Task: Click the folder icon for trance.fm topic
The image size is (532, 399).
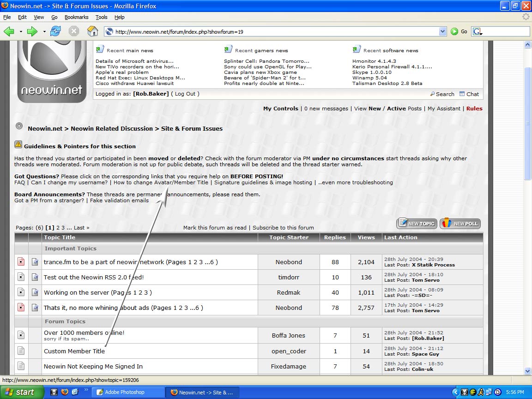Action: click(x=21, y=261)
